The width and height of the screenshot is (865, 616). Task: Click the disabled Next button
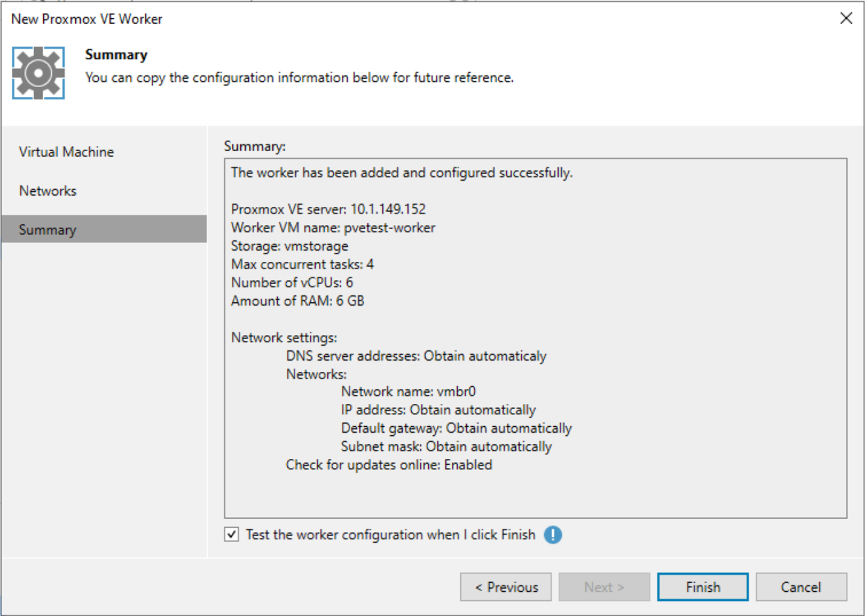[x=604, y=587]
